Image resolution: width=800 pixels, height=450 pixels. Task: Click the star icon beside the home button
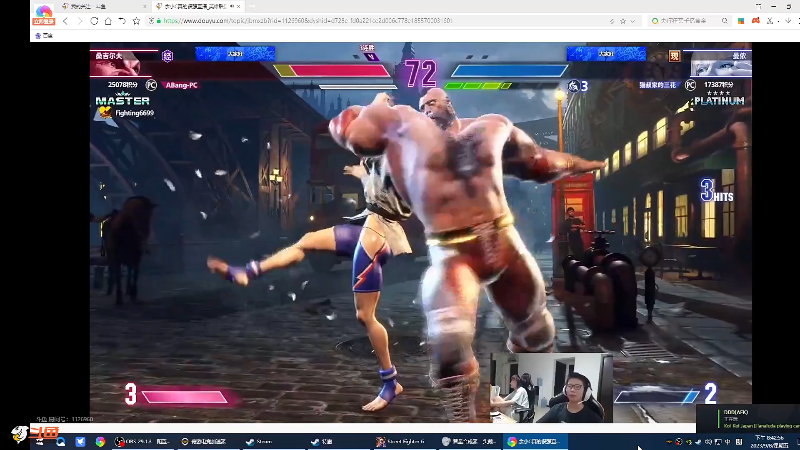136,21
